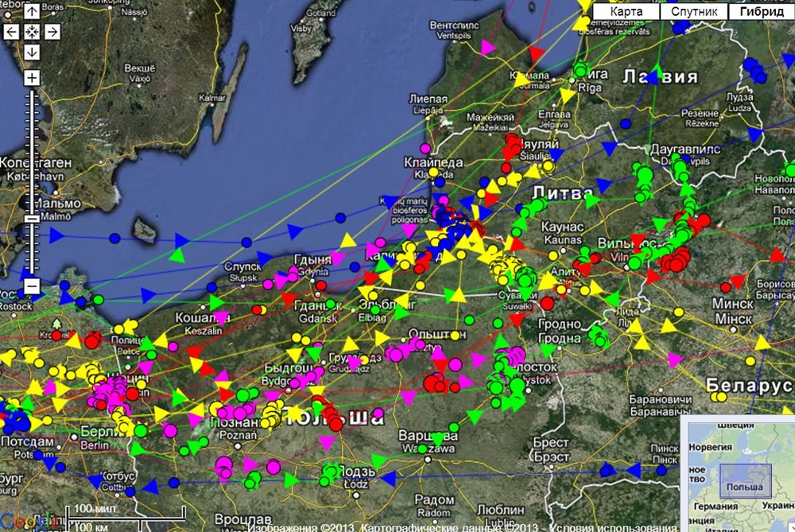Click the Каунас city label

[562, 226]
